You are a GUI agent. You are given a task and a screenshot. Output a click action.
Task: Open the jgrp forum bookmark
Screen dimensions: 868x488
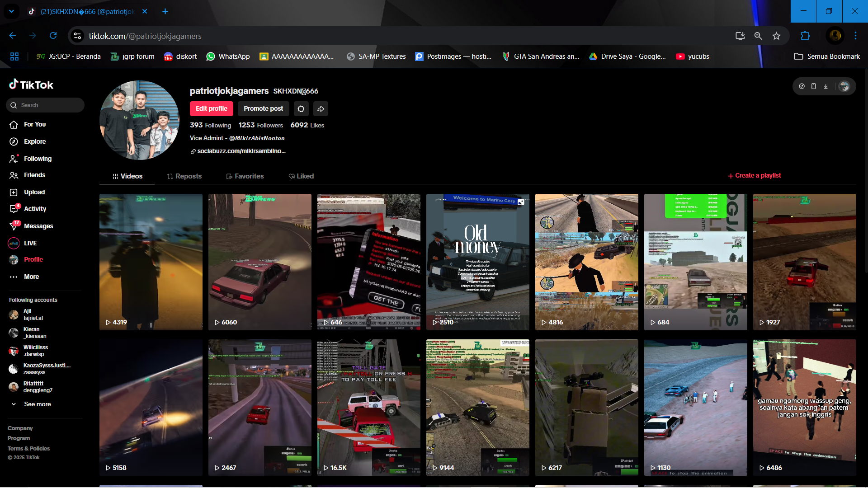point(132,56)
